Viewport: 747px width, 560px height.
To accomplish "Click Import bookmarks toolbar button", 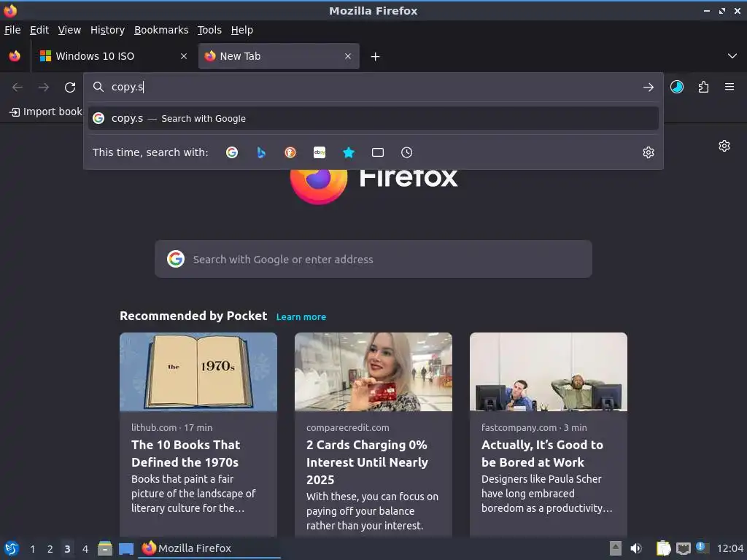I will click(46, 112).
